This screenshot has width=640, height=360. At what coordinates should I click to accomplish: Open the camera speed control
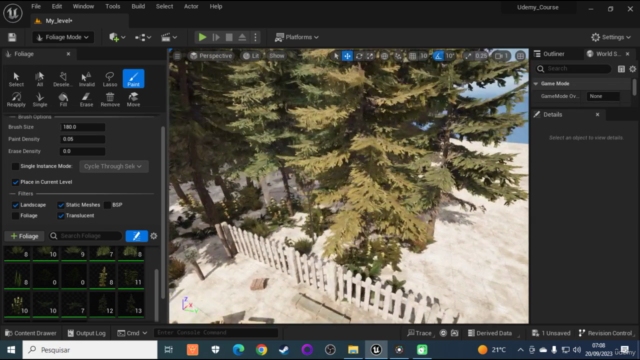coord(502,56)
